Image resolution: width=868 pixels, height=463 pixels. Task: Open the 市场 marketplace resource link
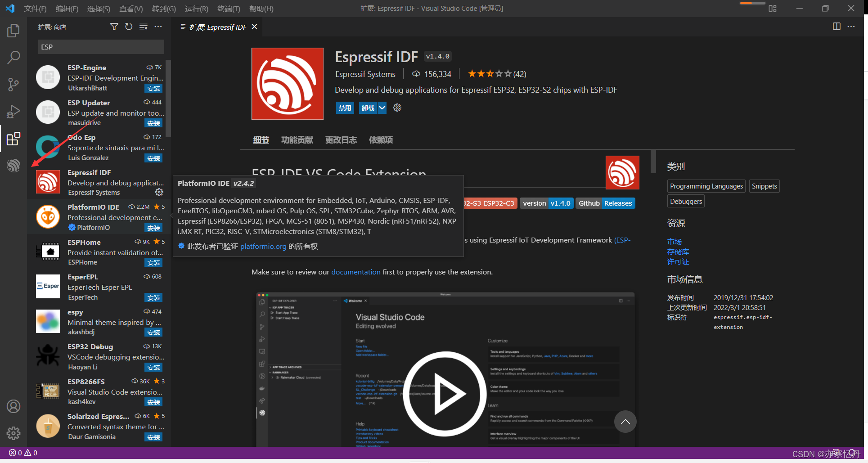pyautogui.click(x=675, y=242)
